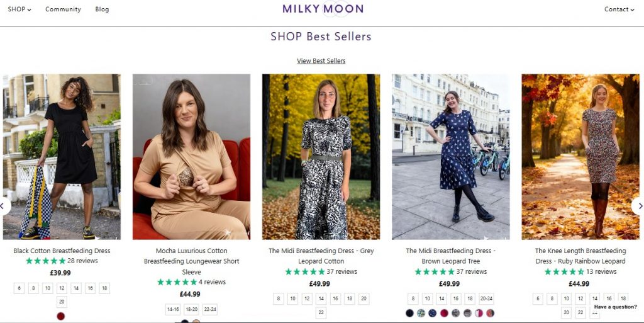This screenshot has width=644, height=323.
Task: Click star rating of Black Cotton Breastfeeding Dress
Action: [x=45, y=261]
